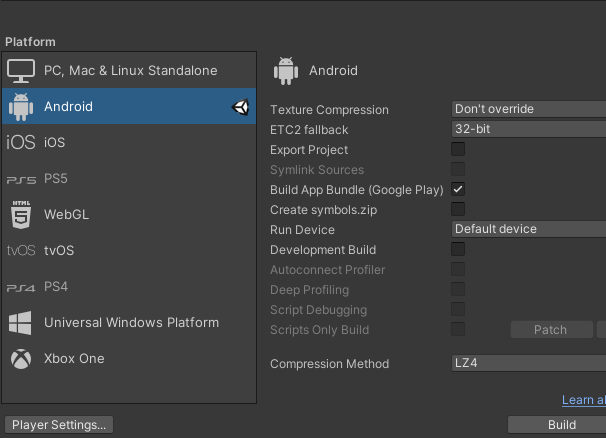Click the Run Device label
The image size is (606, 438).
[x=302, y=230]
